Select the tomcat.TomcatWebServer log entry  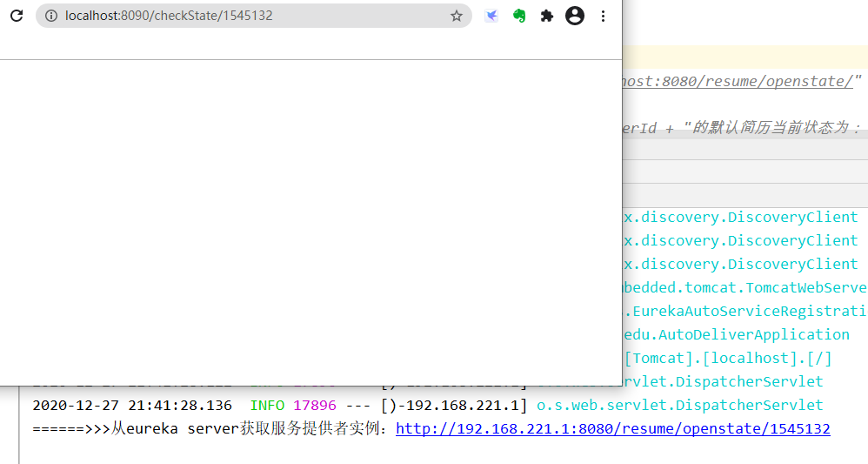745,287
